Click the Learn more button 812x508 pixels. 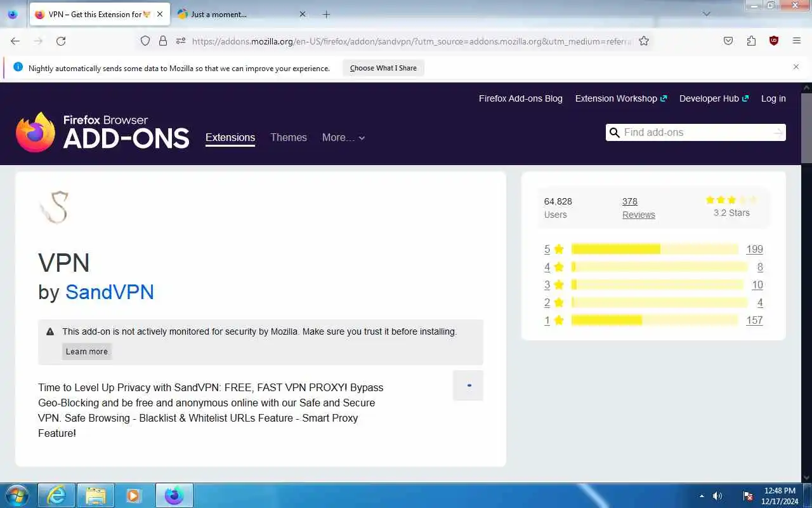[87, 351]
